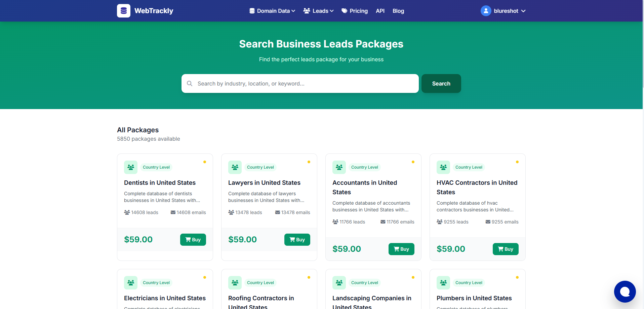Click the group icon on Plumbers card

tap(443, 283)
